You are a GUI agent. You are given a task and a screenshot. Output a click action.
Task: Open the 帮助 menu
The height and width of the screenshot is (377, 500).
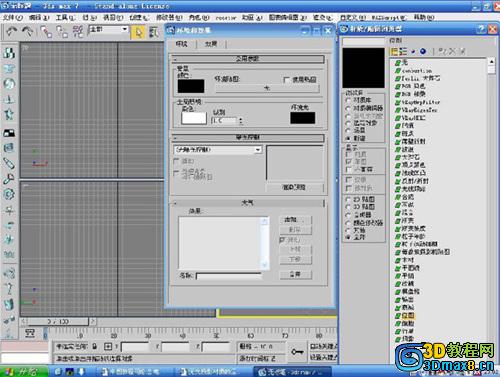click(424, 17)
